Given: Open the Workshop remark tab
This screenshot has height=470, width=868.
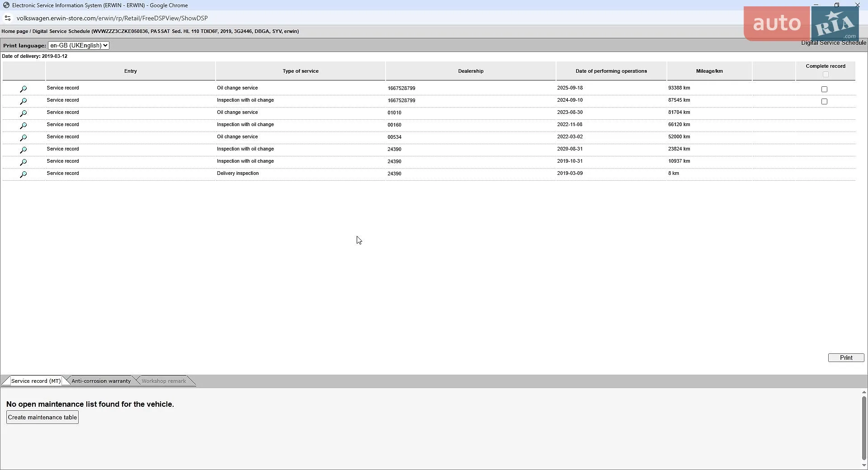Looking at the screenshot, I should pyautogui.click(x=164, y=381).
